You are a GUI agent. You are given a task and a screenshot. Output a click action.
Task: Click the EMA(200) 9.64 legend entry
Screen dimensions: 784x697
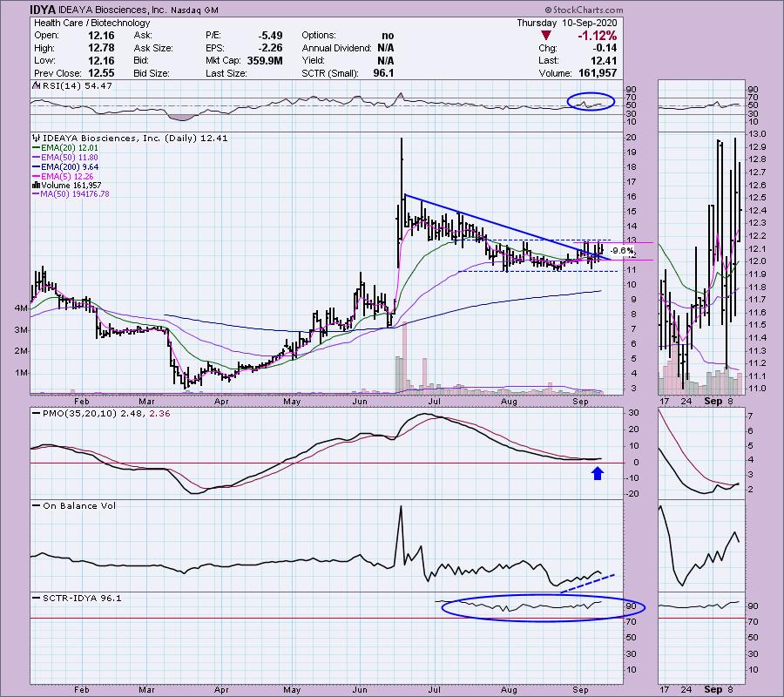click(x=65, y=167)
